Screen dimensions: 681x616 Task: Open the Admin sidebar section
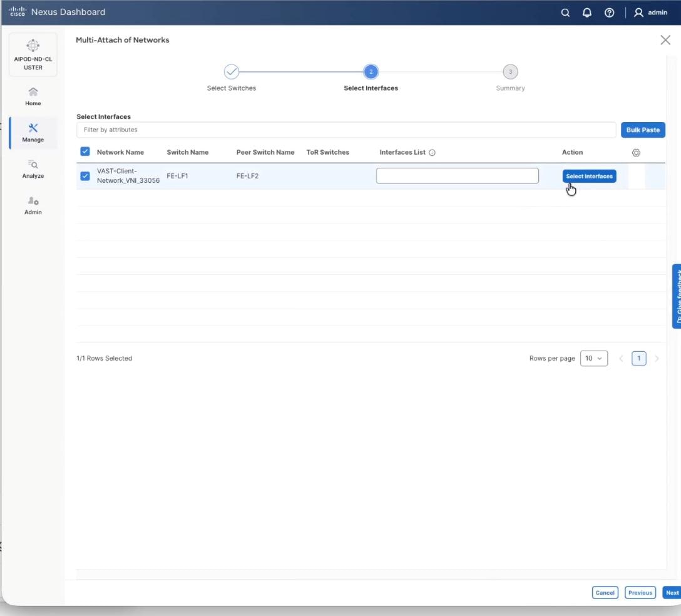(33, 205)
